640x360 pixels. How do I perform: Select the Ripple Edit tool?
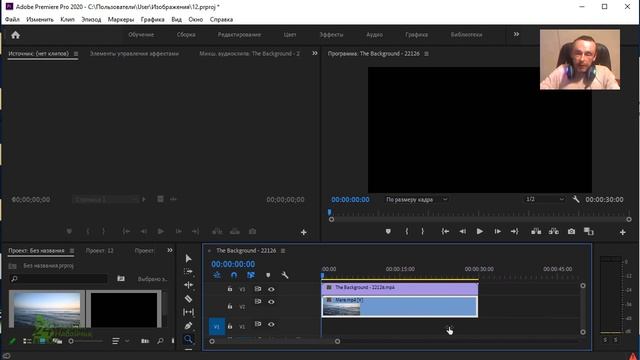[x=188, y=285]
